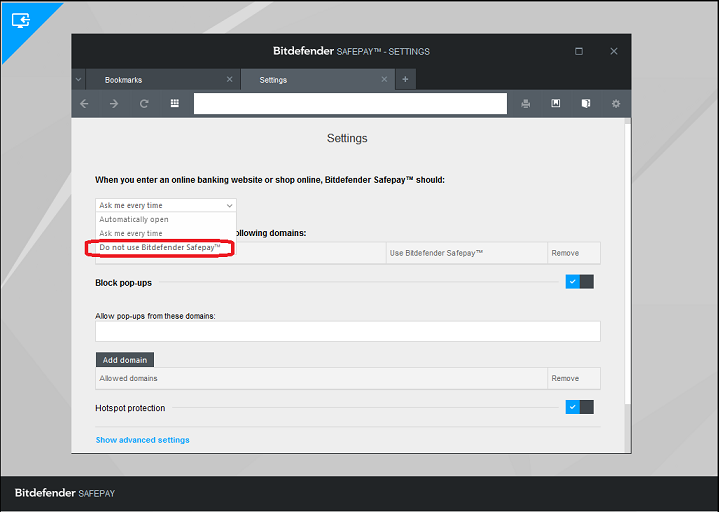Toggle the Hotspot protection switch
The image size is (719, 512).
580,407
